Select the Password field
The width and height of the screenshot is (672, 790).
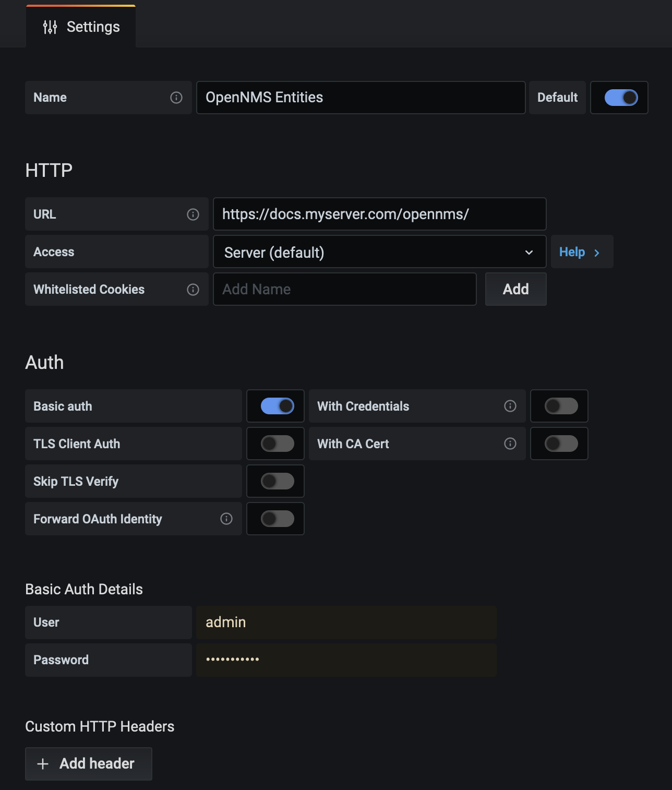346,660
